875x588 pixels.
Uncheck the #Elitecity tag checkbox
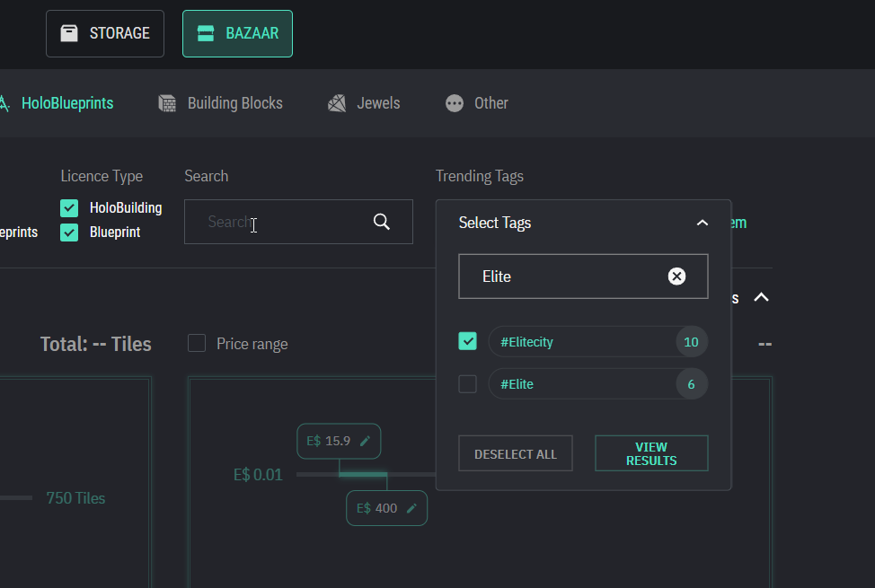click(467, 341)
